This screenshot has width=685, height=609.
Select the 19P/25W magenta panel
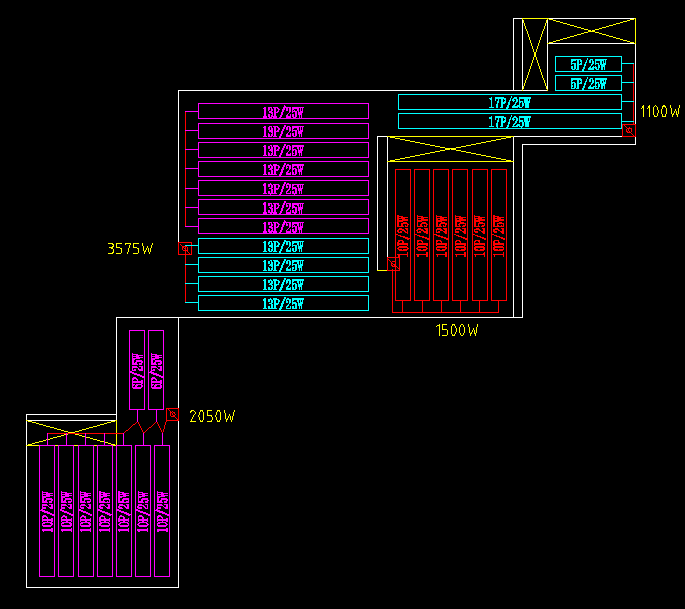click(284, 131)
